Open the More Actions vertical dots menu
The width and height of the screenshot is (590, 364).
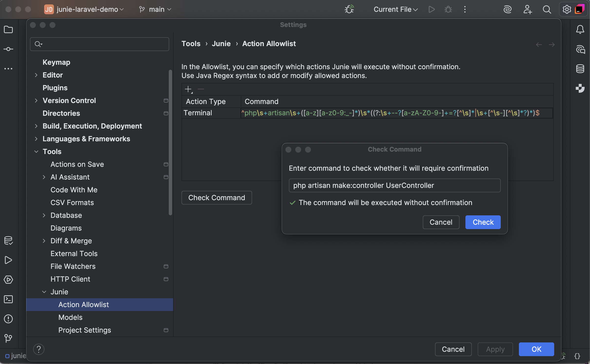465,9
